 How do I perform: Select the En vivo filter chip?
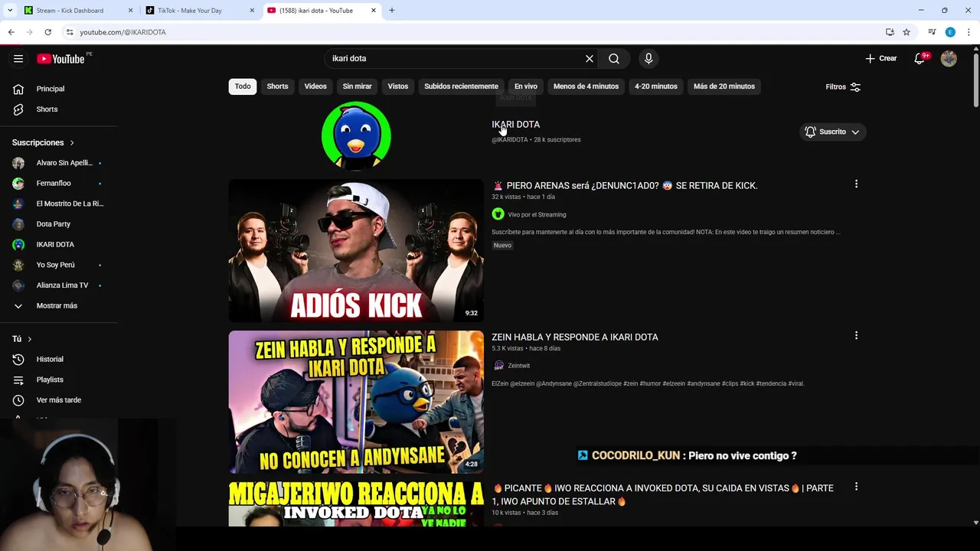tap(526, 86)
